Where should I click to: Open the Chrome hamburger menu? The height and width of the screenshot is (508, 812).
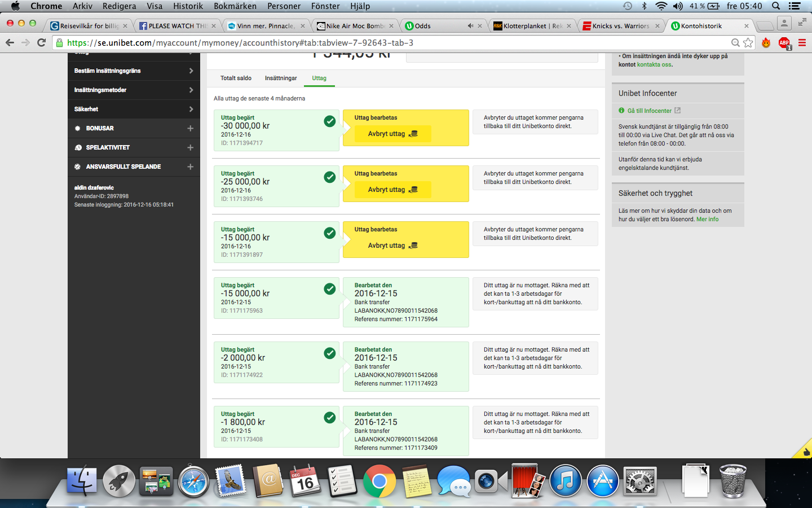pos(802,42)
